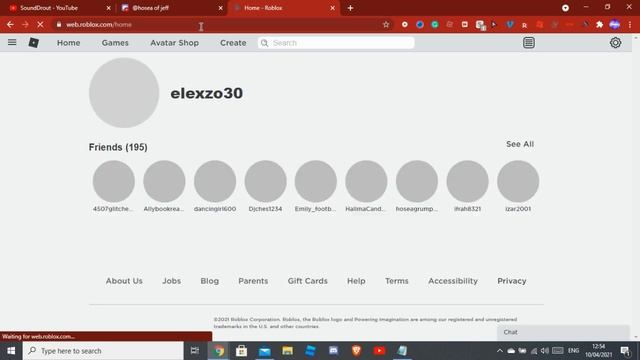
Task: Open the Privacy footer link
Action: point(512,281)
